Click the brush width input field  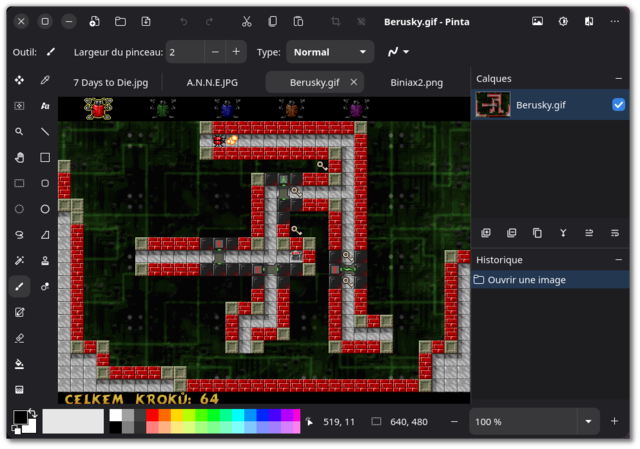185,52
